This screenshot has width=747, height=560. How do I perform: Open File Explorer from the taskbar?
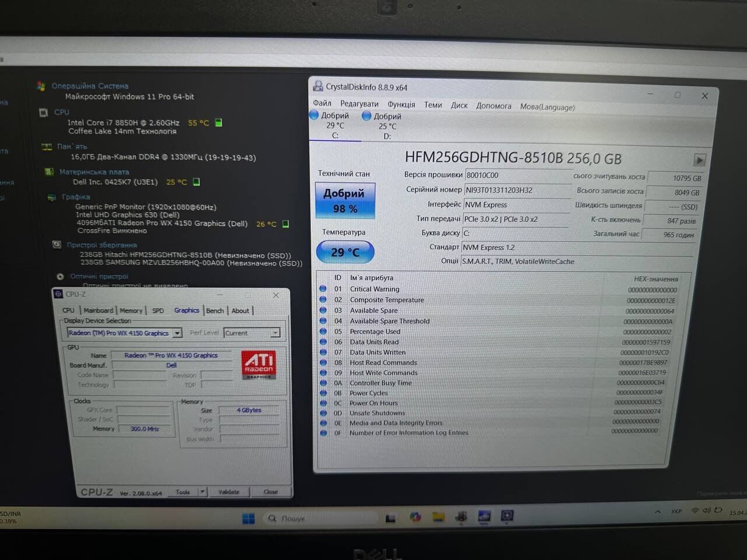pos(438,517)
